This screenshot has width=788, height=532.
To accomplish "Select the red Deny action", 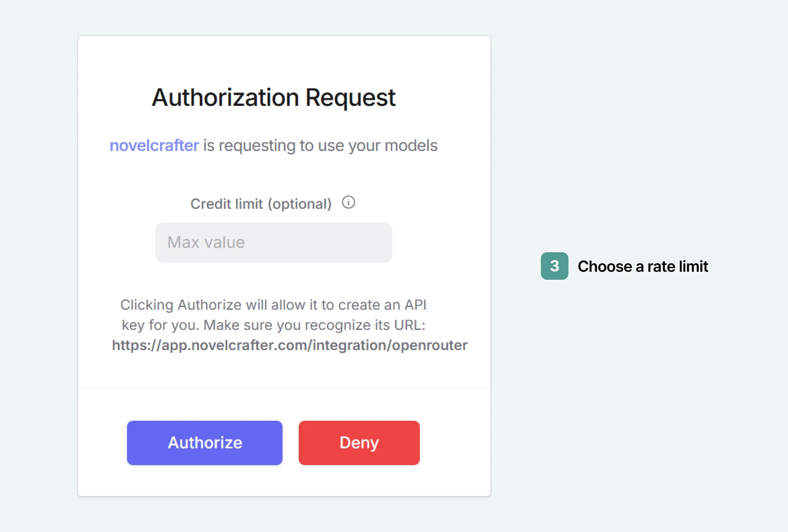I will [x=359, y=443].
